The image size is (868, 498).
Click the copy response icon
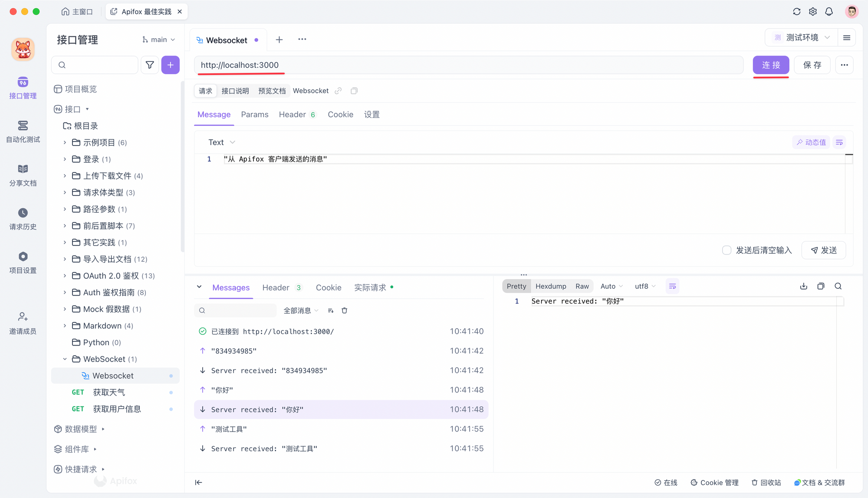click(821, 286)
